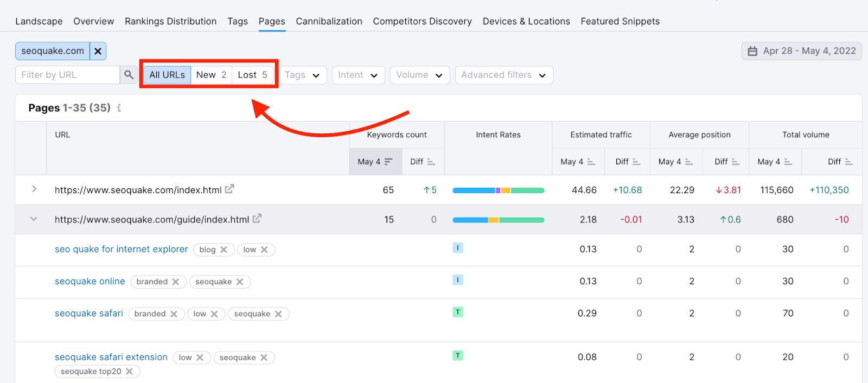Open the Apr 28 - May 4 date picker
Screen dimensions: 868x383
point(801,51)
